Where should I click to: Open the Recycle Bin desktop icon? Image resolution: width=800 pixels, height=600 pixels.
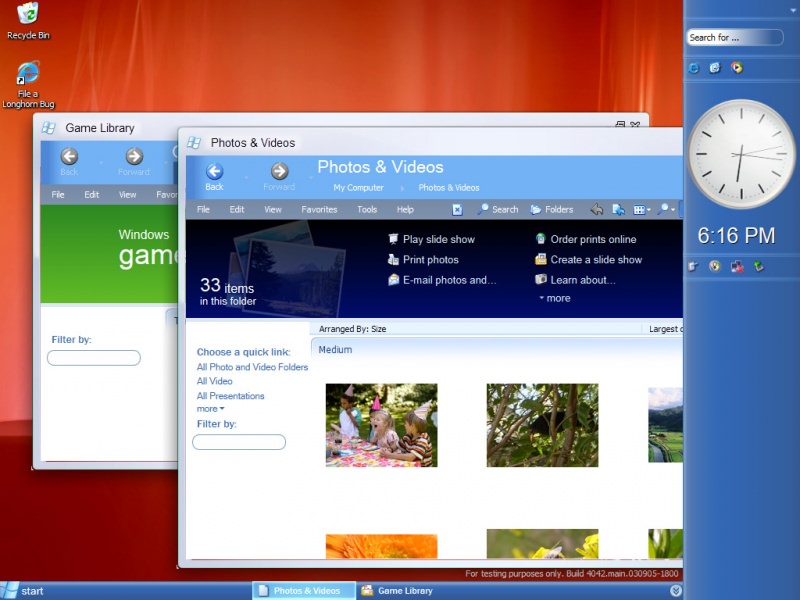29,20
